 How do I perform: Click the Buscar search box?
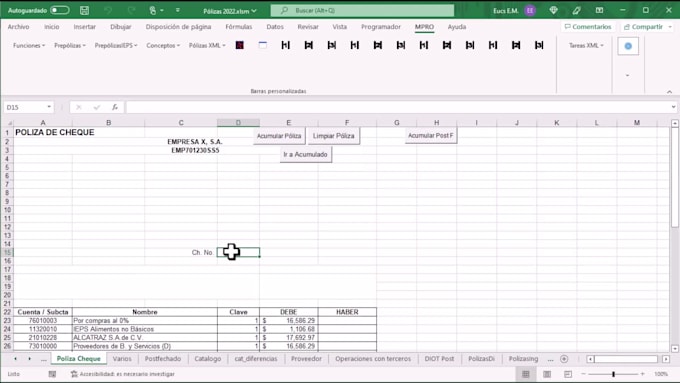(362, 10)
